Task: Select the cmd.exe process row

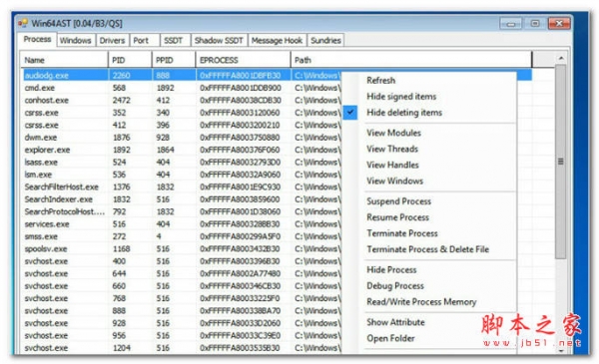Action: [x=182, y=88]
